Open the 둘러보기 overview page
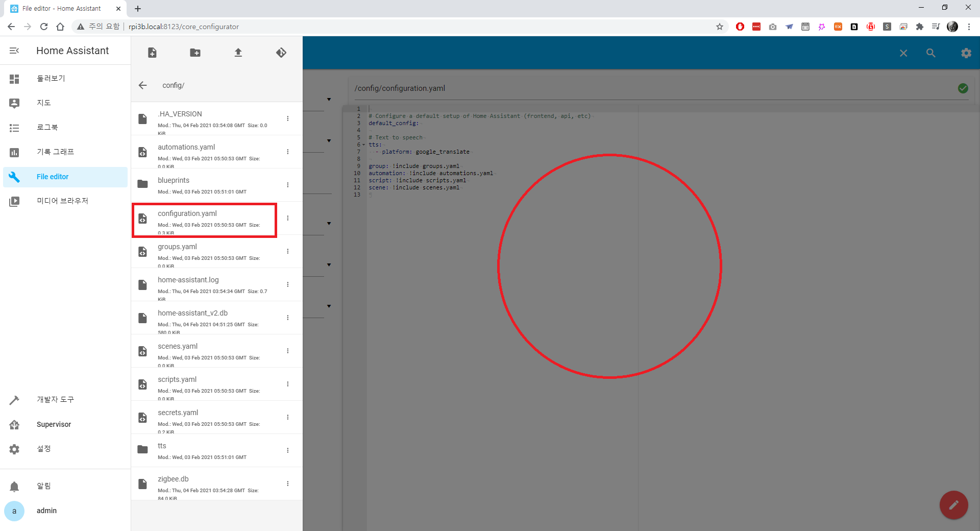Screen dimensions: 980x531 65,79
